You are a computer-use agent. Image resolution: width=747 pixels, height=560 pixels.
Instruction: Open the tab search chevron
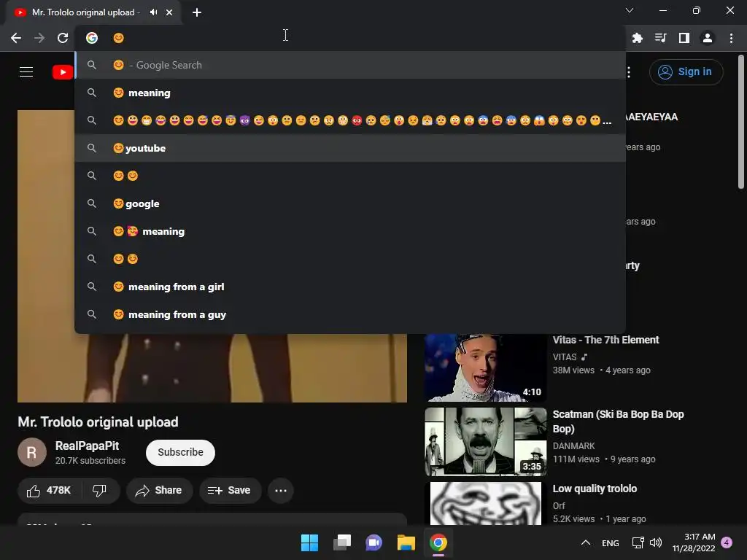[x=630, y=10]
